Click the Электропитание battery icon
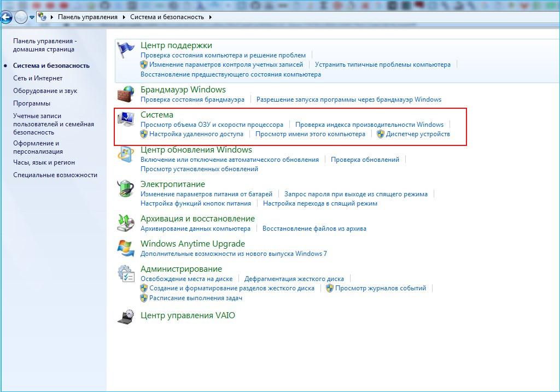 pyautogui.click(x=126, y=189)
